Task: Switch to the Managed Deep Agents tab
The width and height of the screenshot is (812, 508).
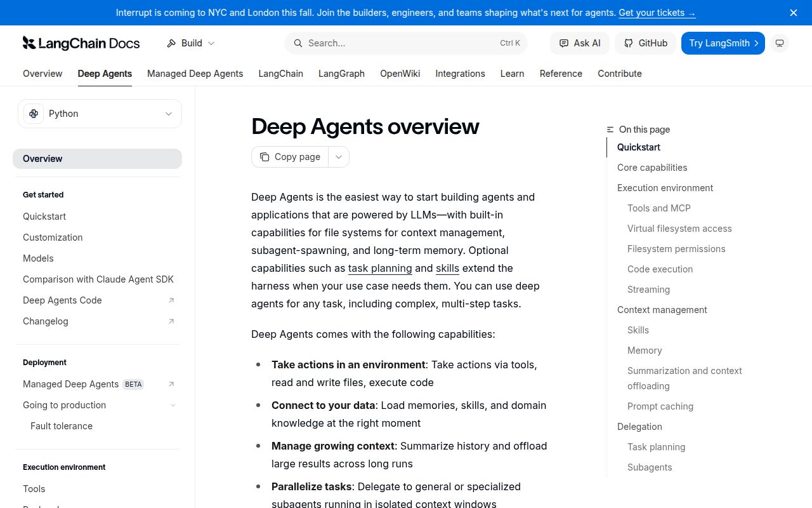Action: pos(195,74)
